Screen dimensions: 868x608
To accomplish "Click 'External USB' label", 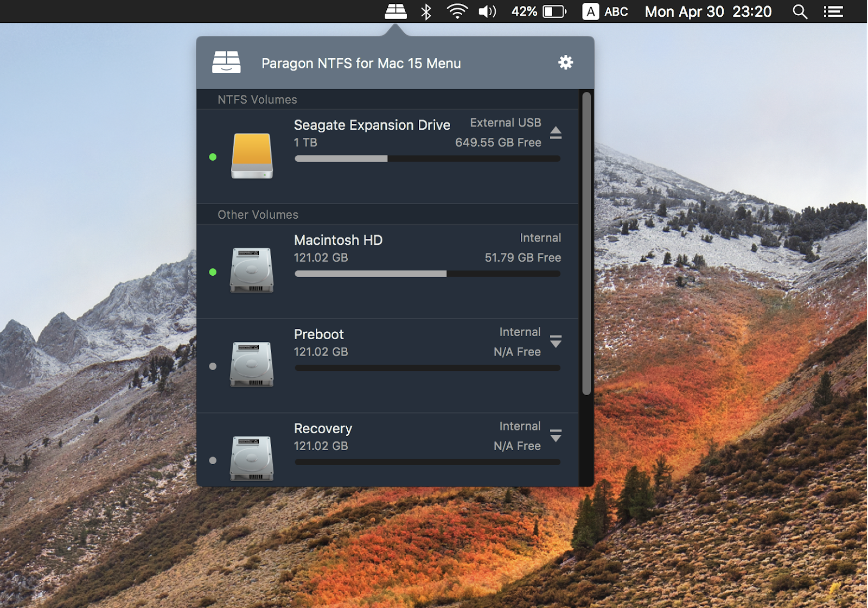I will (506, 123).
